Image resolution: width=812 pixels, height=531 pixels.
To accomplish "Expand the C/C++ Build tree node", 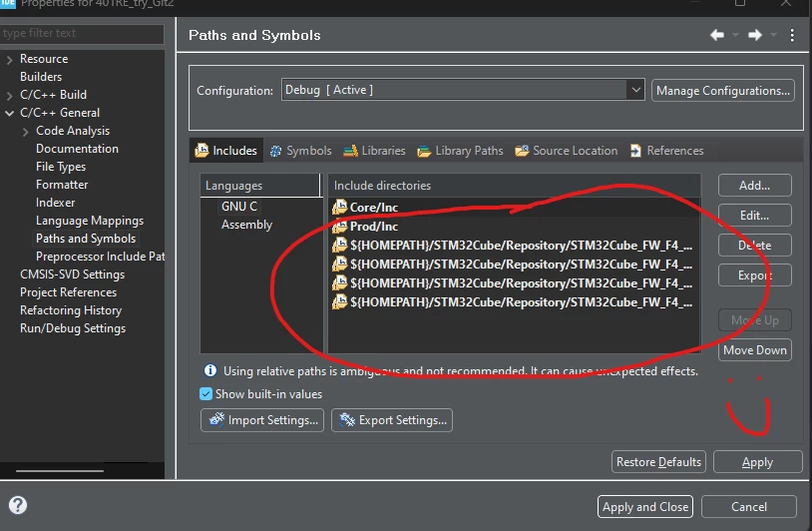I will (9, 96).
